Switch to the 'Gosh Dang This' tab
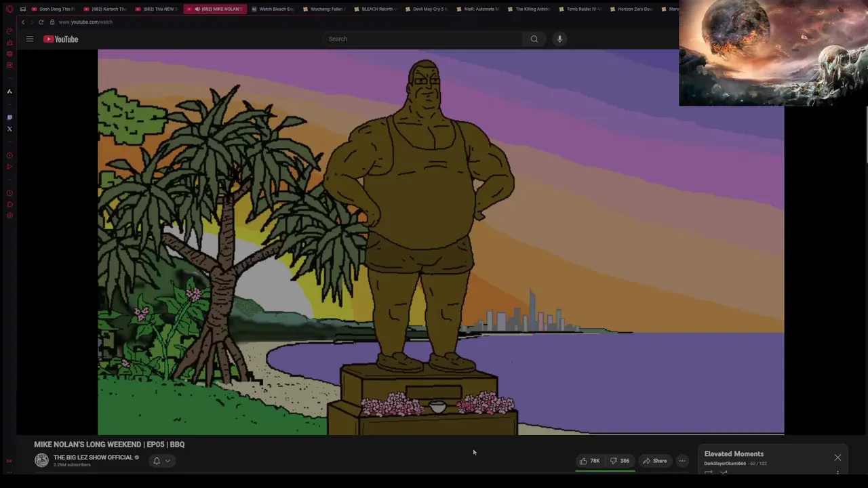The height and width of the screenshot is (488, 868). click(x=53, y=9)
